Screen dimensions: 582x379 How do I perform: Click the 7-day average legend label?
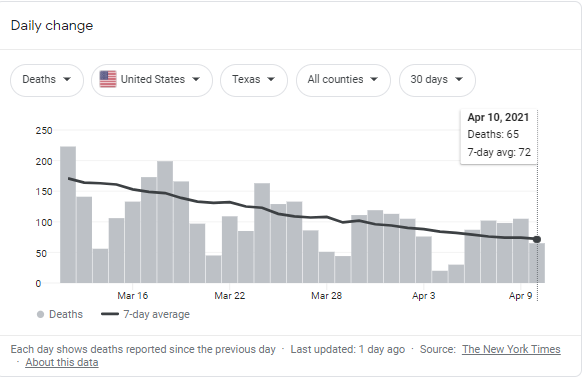click(x=156, y=314)
